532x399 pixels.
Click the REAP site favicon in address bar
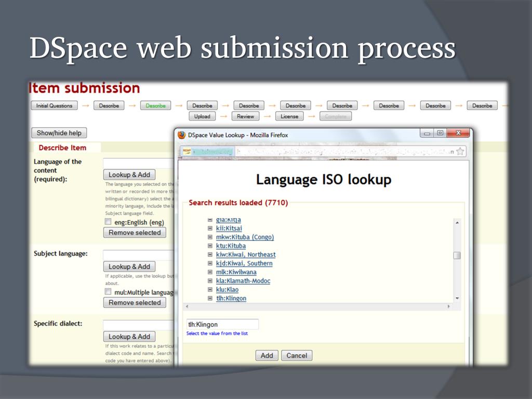point(187,151)
